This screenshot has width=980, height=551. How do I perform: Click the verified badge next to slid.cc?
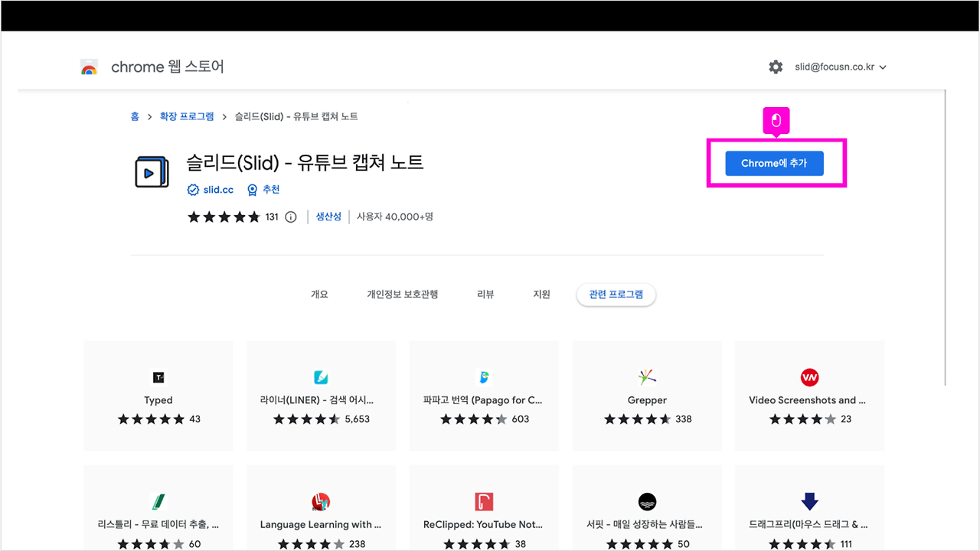point(193,189)
